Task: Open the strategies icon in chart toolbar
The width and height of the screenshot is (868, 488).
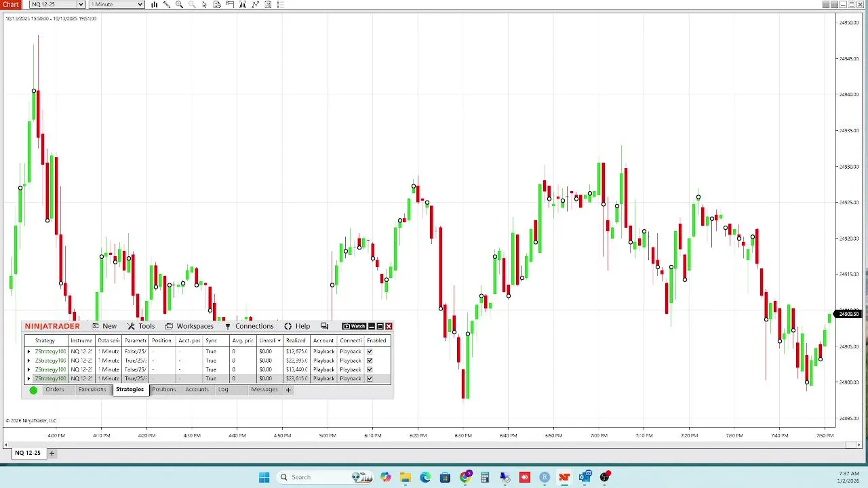Action: click(255, 5)
